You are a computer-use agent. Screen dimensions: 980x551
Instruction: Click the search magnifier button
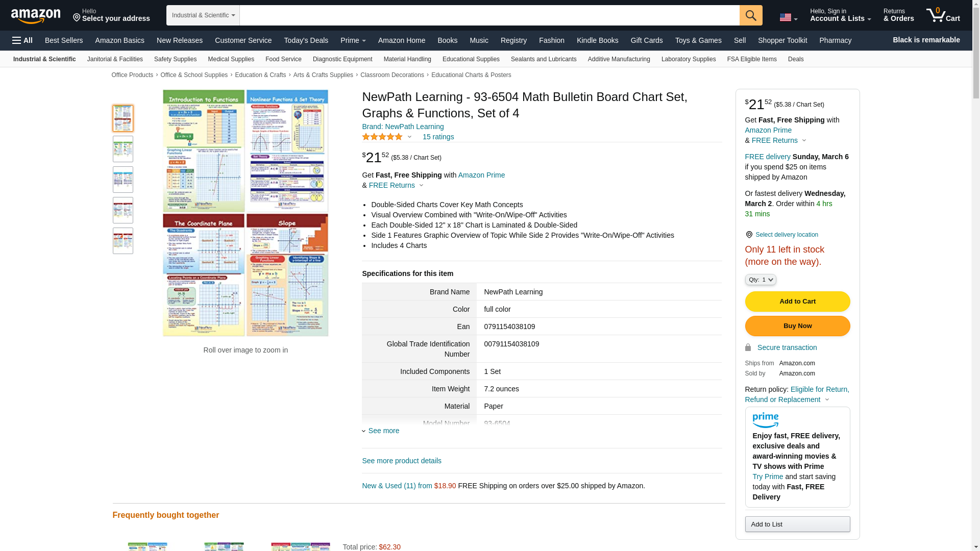pos(751,15)
